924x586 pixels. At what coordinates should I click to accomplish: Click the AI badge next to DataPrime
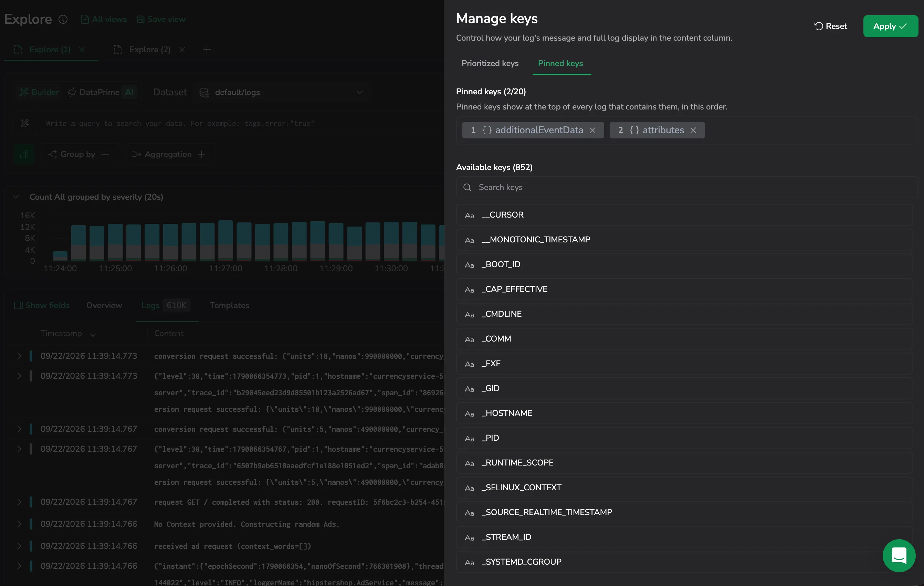[129, 92]
